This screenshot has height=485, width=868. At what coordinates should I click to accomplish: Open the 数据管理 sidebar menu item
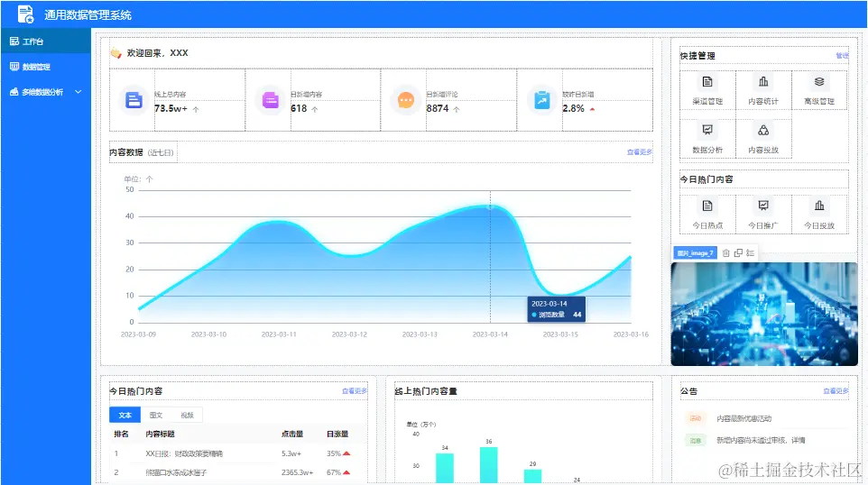pos(45,67)
